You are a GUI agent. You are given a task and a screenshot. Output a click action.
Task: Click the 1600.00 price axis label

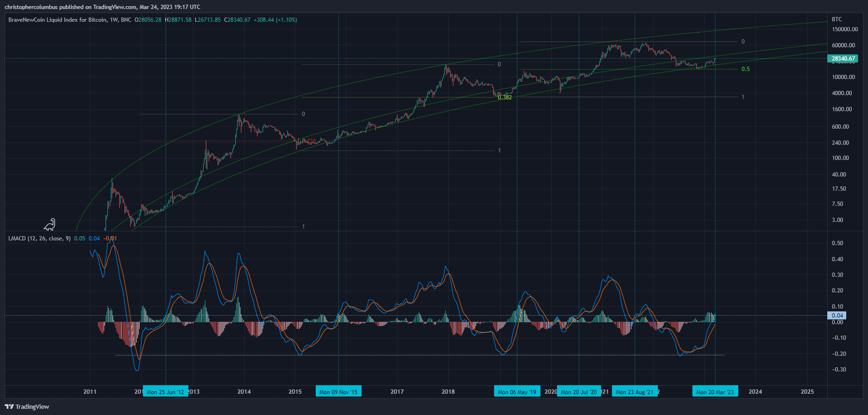pyautogui.click(x=842, y=109)
